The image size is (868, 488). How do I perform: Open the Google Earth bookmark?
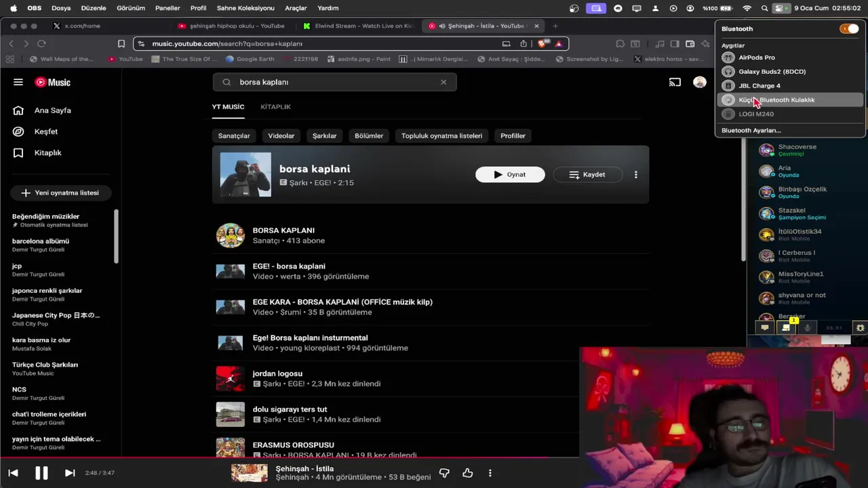tap(250, 59)
